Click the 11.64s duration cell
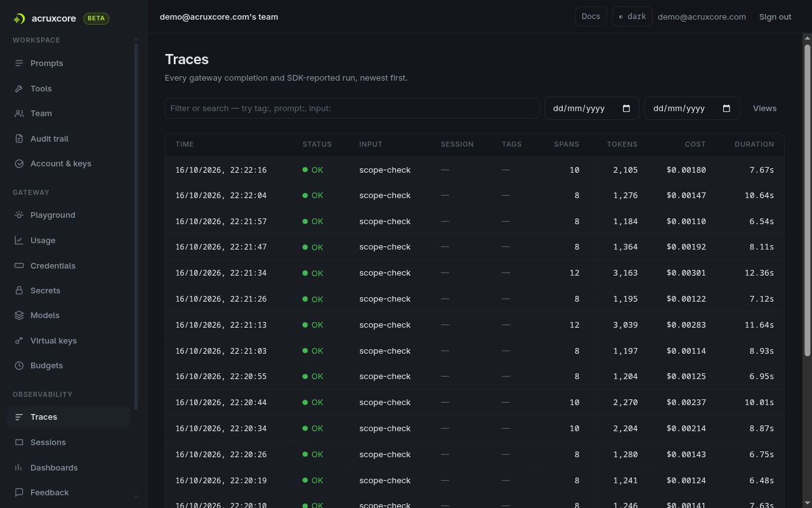 coord(759,325)
